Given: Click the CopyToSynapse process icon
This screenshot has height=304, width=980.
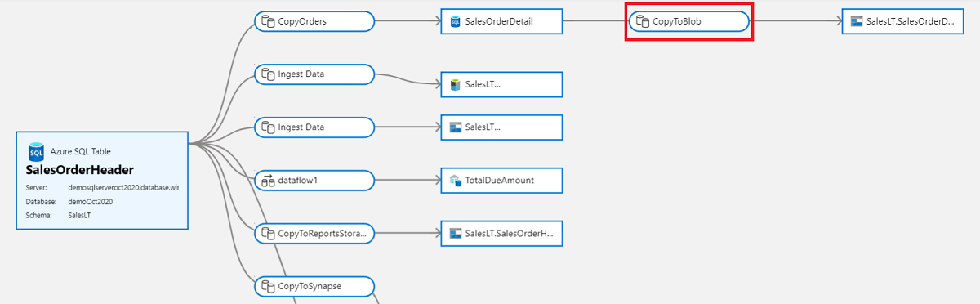Looking at the screenshot, I should (x=267, y=287).
